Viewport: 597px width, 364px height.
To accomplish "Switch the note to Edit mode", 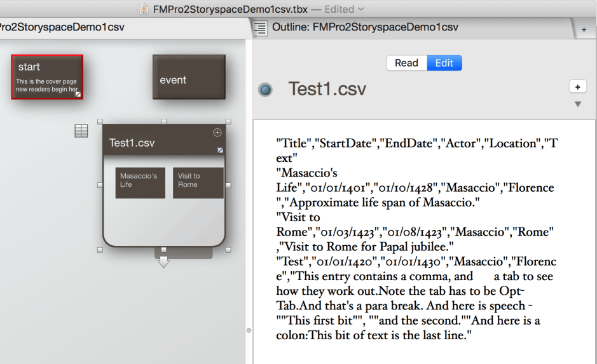I will (444, 63).
